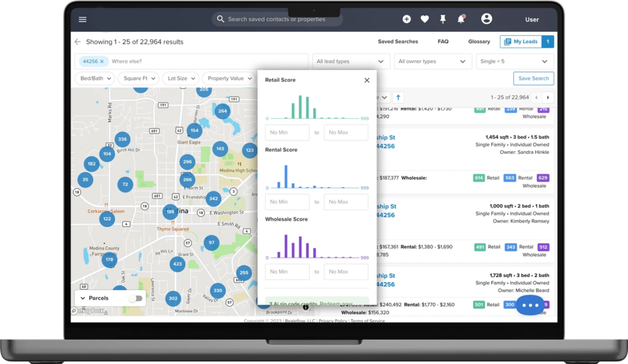
Task: Toggle the Parcels switch on
Action: (136, 298)
